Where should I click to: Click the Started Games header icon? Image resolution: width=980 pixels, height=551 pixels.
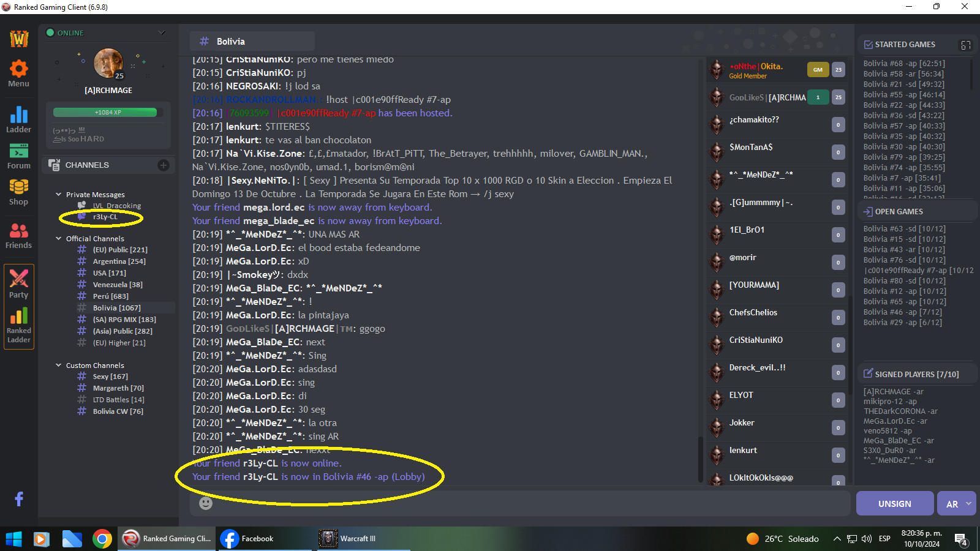[869, 45]
